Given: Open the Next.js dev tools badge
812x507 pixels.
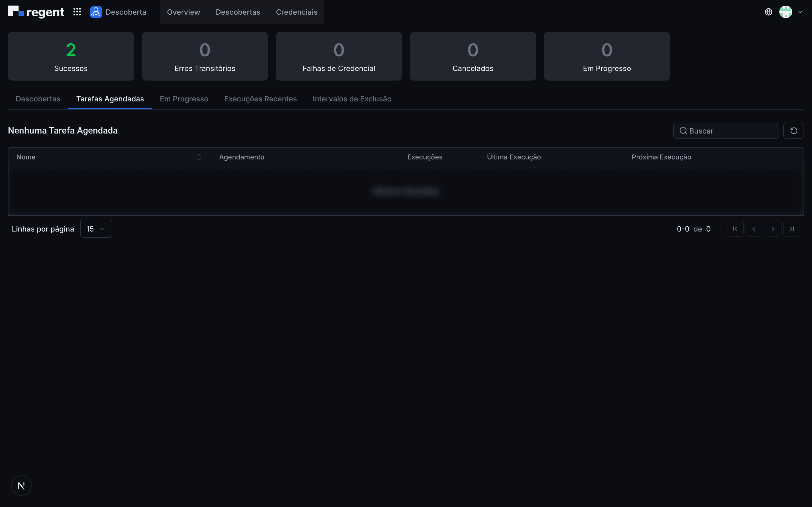Looking at the screenshot, I should tap(21, 486).
